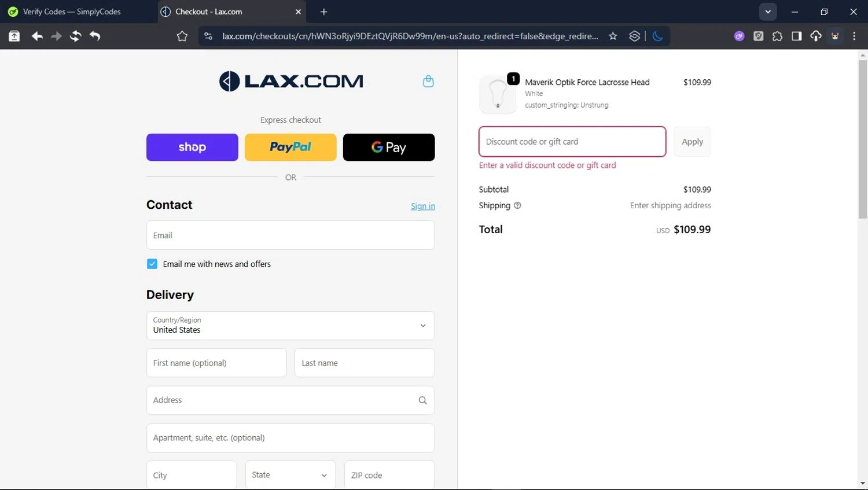This screenshot has height=490, width=868.
Task: Open the tab search dropdown arrow
Action: coord(768,12)
